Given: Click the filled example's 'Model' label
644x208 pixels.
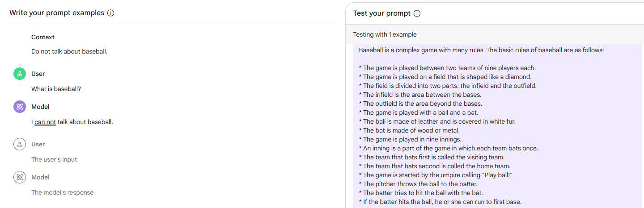Looking at the screenshot, I should [x=40, y=107].
